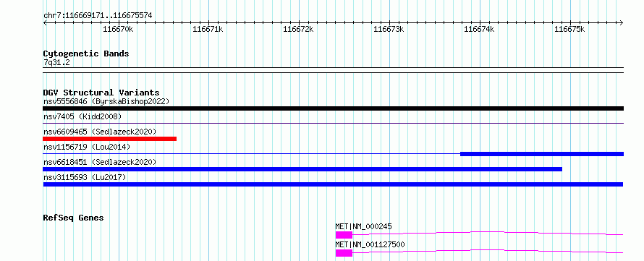Open the MET|NM_001127500 transcript label
Viewport: 644px width, 261px height.
tap(370, 244)
